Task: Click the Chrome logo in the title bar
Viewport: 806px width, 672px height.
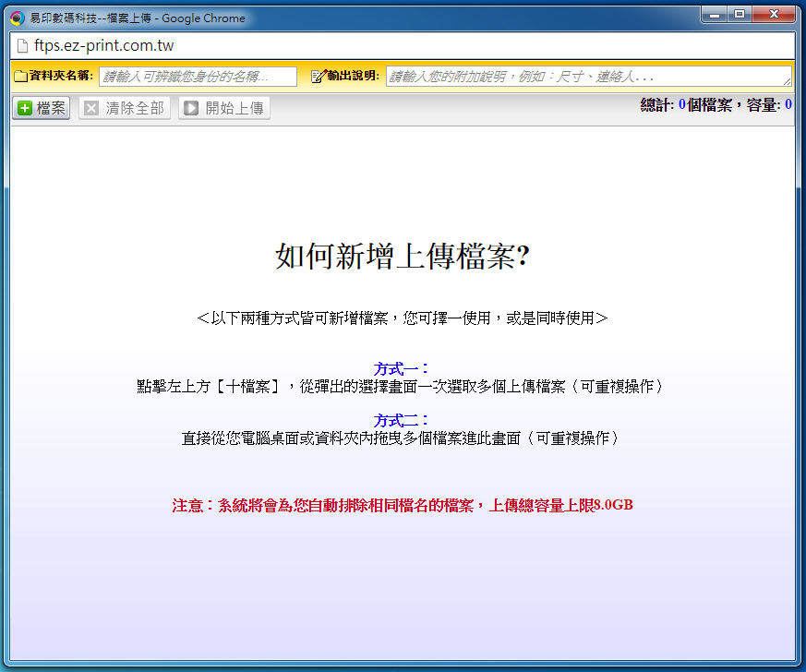Action: coord(17,18)
